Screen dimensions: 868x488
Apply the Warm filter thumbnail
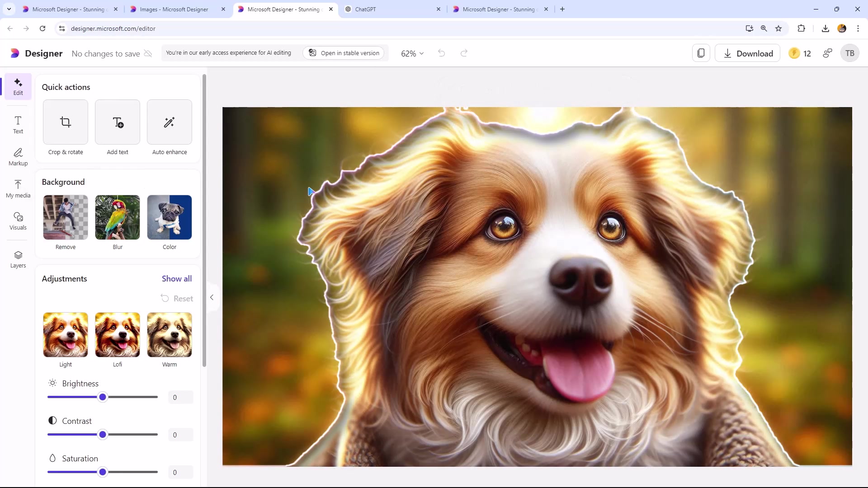(x=170, y=335)
